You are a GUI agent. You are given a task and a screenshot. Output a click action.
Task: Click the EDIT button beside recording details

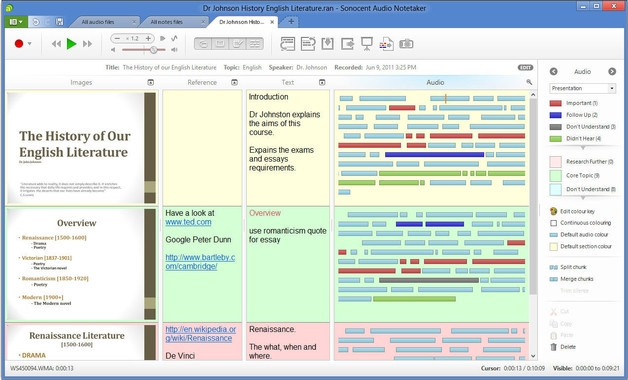pyautogui.click(x=525, y=68)
